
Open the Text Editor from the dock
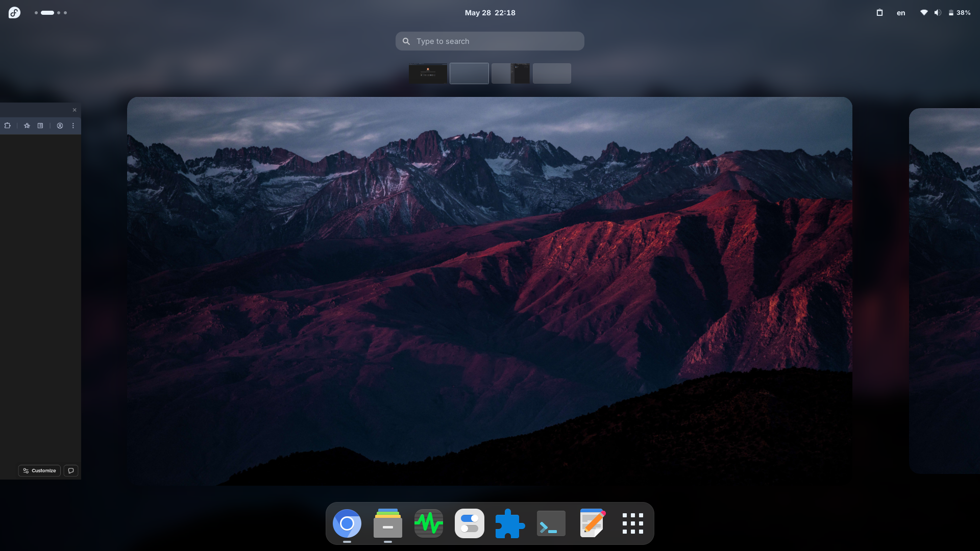point(592,523)
